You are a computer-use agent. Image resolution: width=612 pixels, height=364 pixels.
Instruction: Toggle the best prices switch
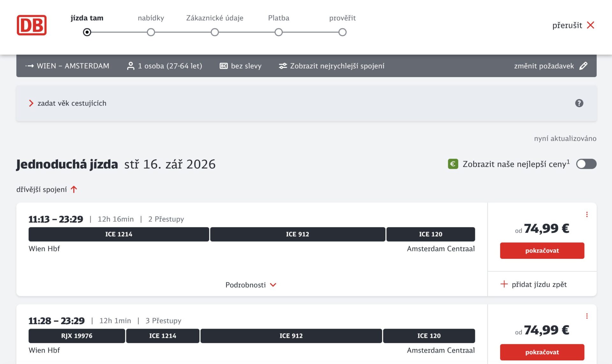[586, 164]
